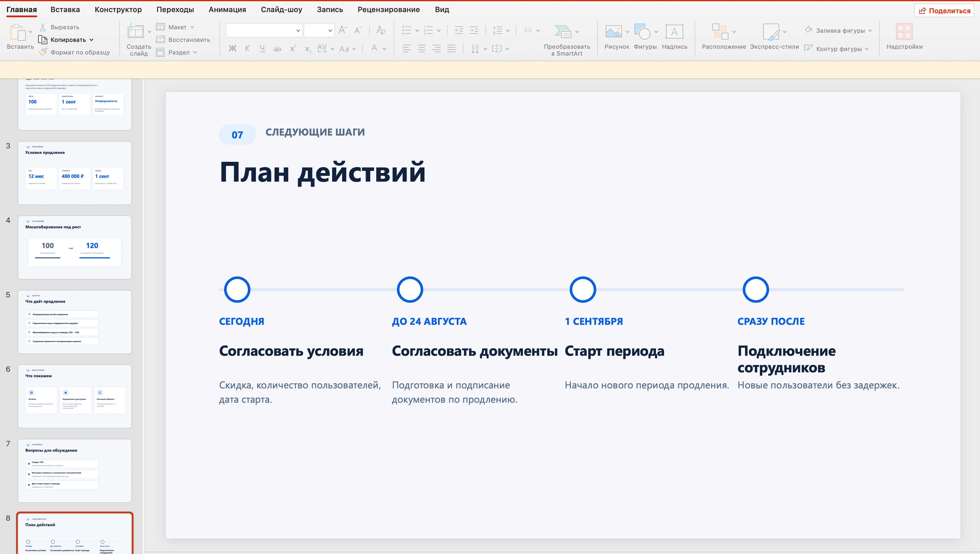
Task: Click the Reset (Восстановить) slide icon
Action: (160, 40)
